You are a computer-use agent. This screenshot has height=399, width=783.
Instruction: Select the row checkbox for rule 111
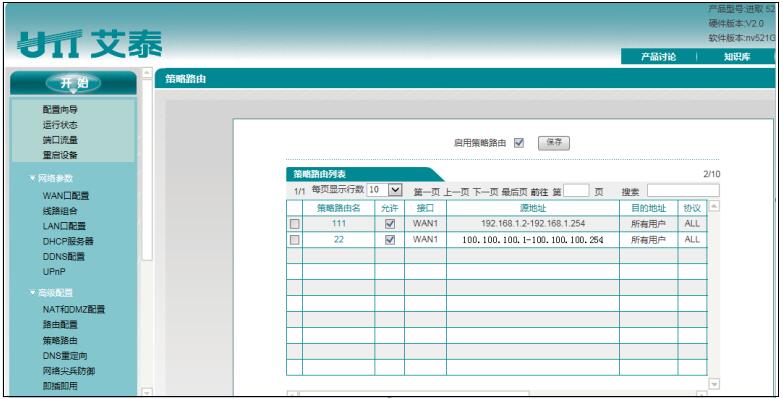tap(295, 224)
